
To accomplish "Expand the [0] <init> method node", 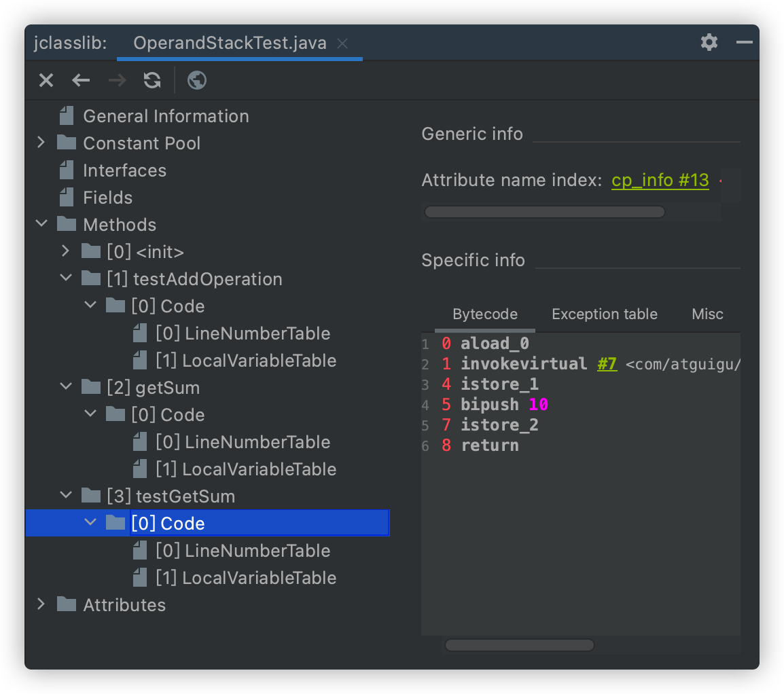I will (65, 251).
